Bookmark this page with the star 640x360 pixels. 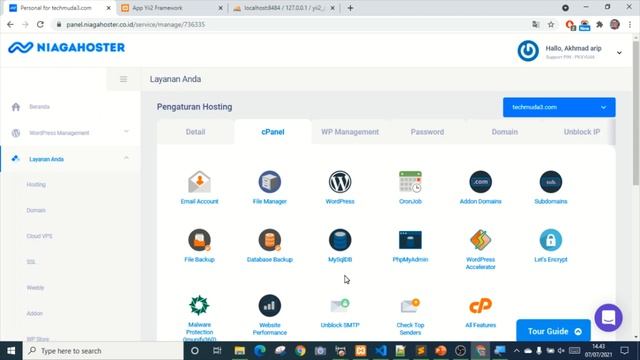[551, 24]
